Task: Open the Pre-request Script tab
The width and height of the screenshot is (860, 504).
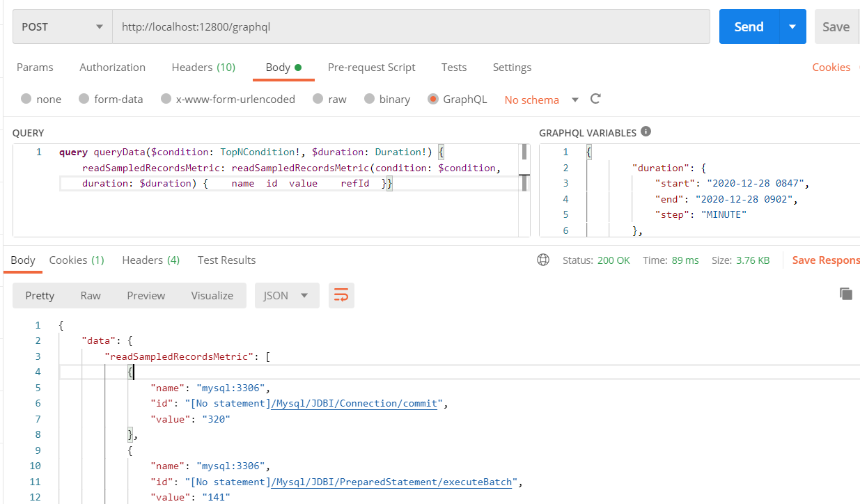Action: pos(371,68)
